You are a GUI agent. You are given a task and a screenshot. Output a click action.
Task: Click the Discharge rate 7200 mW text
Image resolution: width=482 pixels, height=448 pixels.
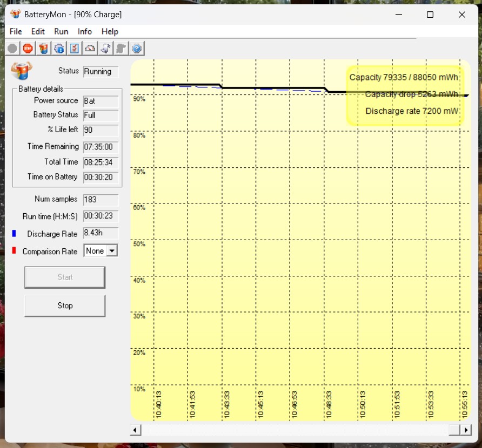pyautogui.click(x=412, y=111)
